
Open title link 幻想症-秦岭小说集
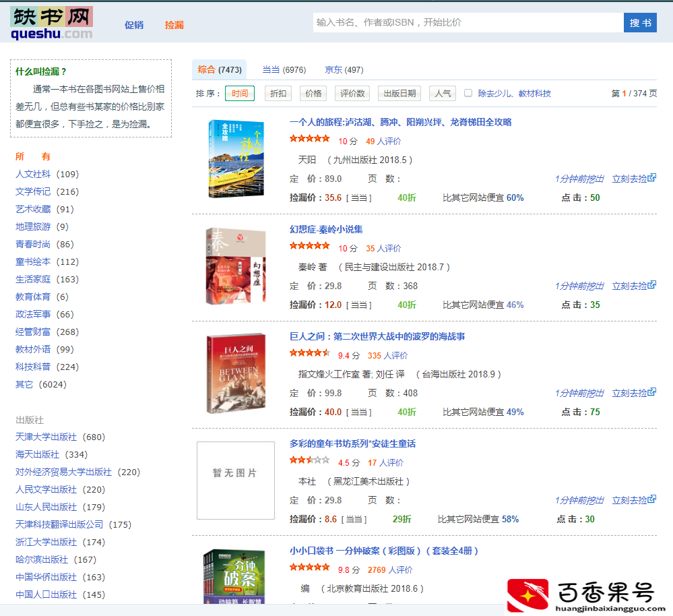tap(326, 229)
